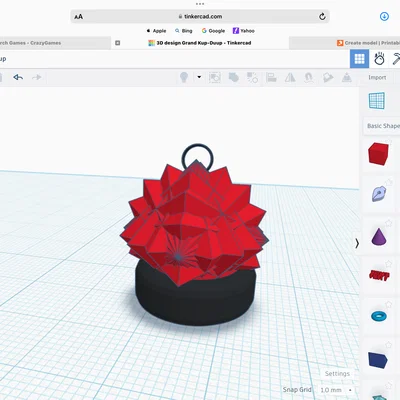This screenshot has width=400, height=400.
Task: Click the Align tool icon
Action: (x=271, y=78)
